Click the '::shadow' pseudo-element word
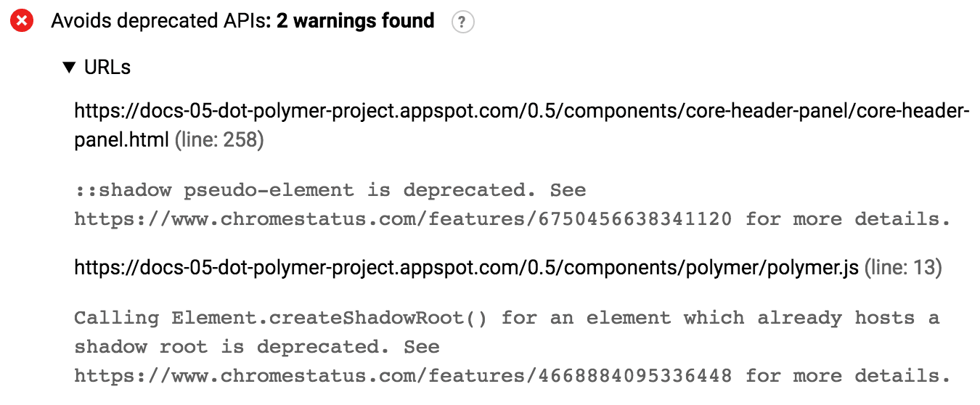The image size is (980, 405). 123,190
